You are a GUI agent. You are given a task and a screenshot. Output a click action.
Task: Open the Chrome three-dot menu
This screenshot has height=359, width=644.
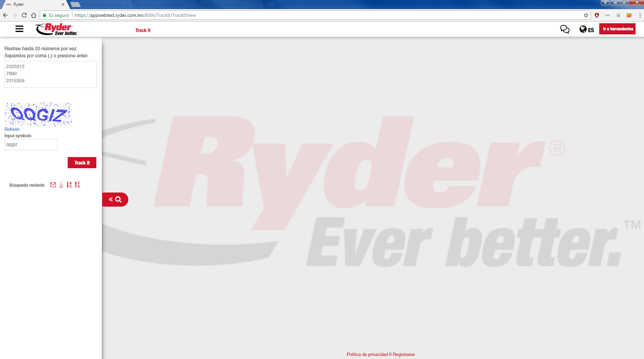click(640, 15)
